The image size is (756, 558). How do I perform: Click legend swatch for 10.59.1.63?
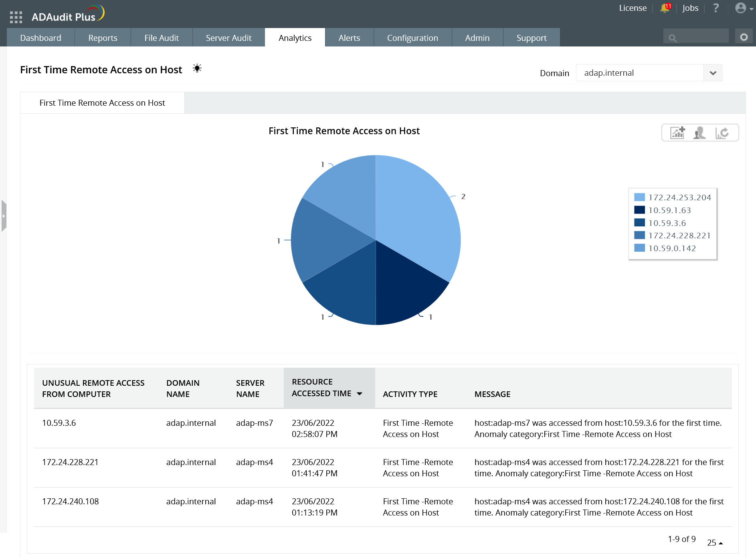pos(639,210)
